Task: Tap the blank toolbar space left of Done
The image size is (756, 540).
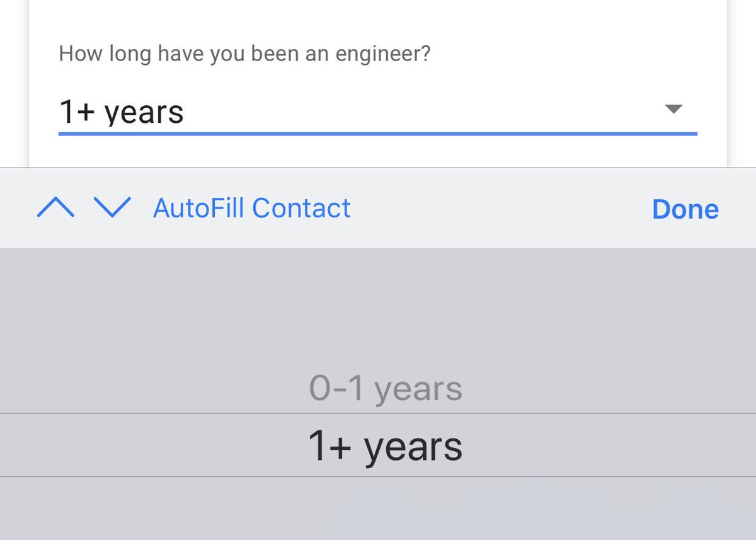Action: [504, 208]
